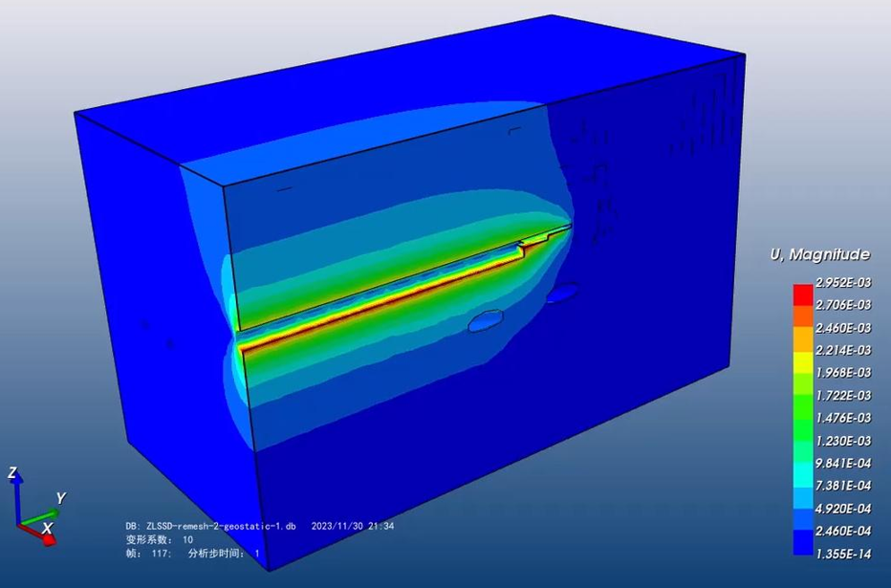Image resolution: width=891 pixels, height=588 pixels.
Task: Select the 1.476E-03 legend value
Action: [843, 418]
